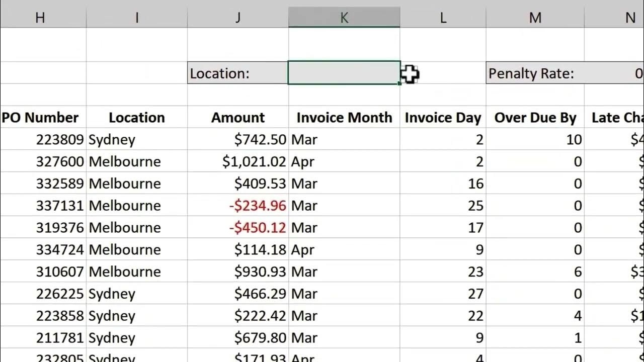Click the column J header
This screenshot has height=362, width=644.
click(x=237, y=18)
